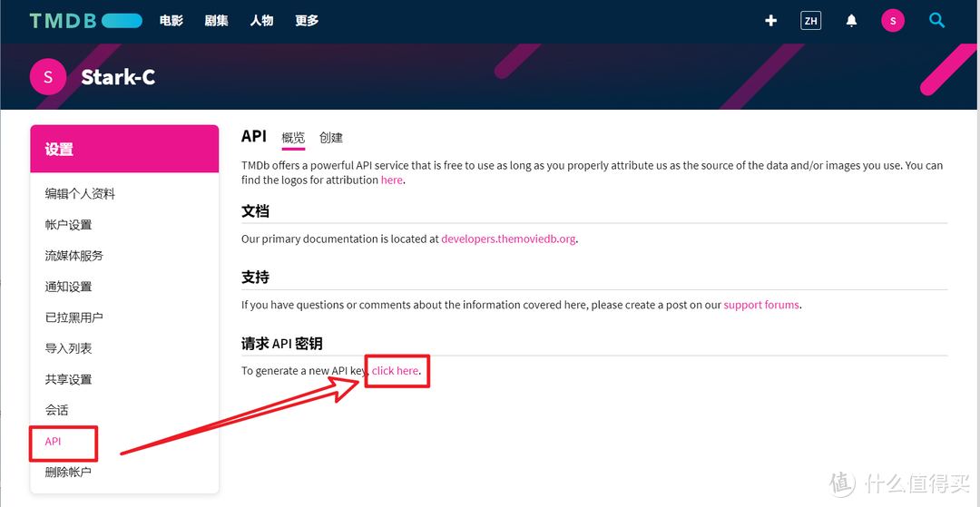Image resolution: width=980 pixels, height=507 pixels.
Task: Open notifications bell icon
Action: point(851,21)
